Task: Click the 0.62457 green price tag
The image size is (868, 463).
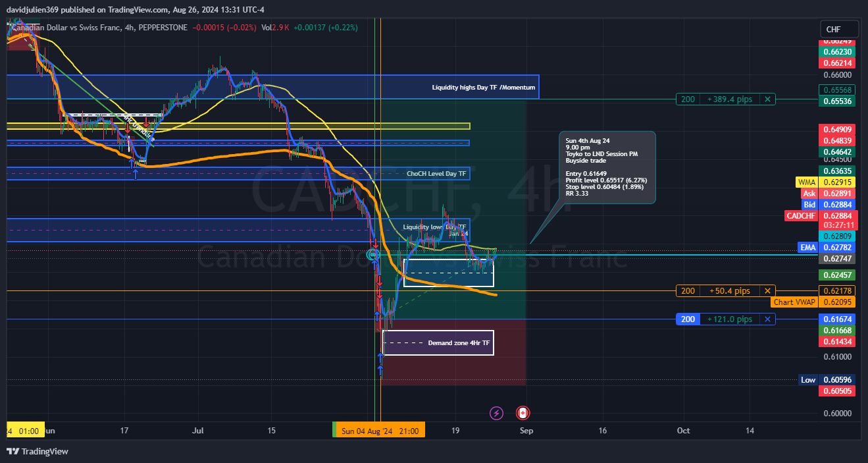Action: coord(838,275)
